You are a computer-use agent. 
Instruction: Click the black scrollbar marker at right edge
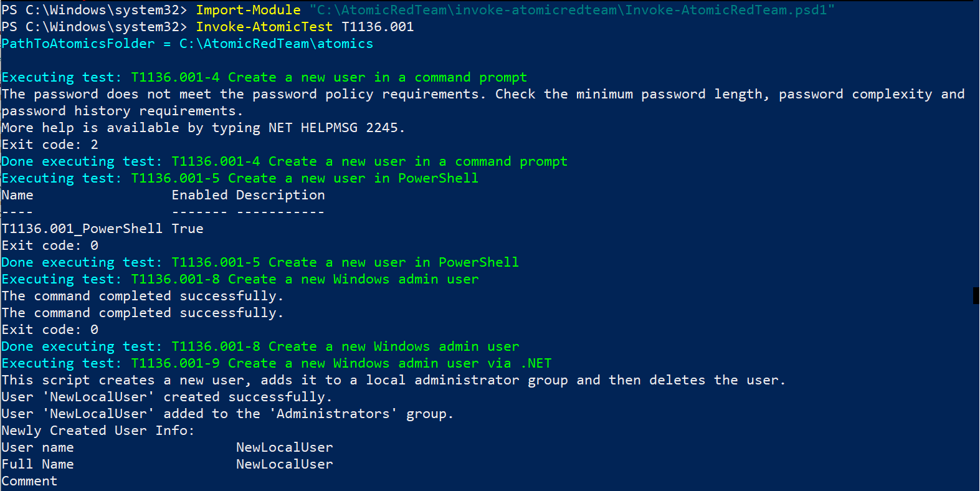coord(976,295)
